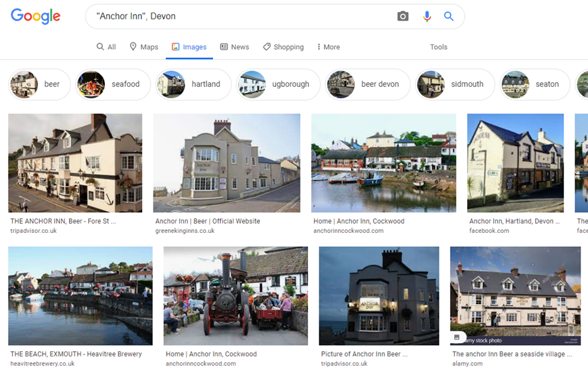Screen dimensions: 588x369
Task: Switch to the Maps tab
Action: tap(144, 47)
